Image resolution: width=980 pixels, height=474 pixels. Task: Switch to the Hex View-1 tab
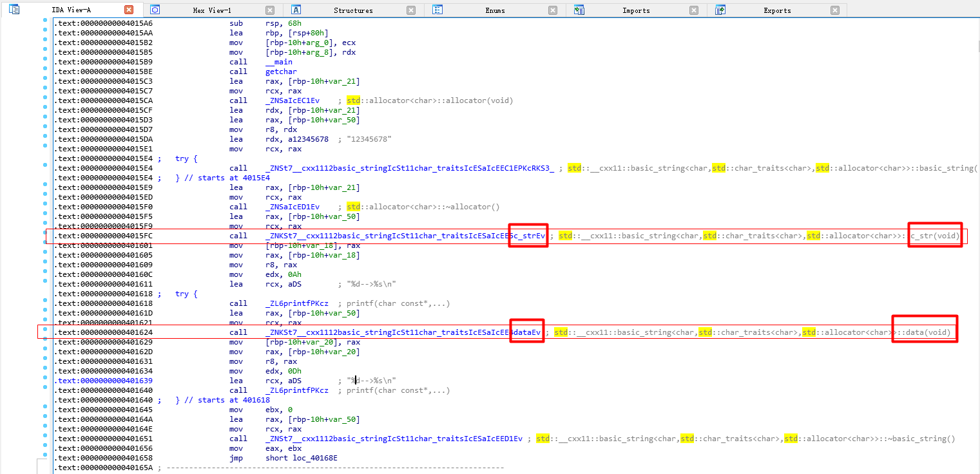212,10
